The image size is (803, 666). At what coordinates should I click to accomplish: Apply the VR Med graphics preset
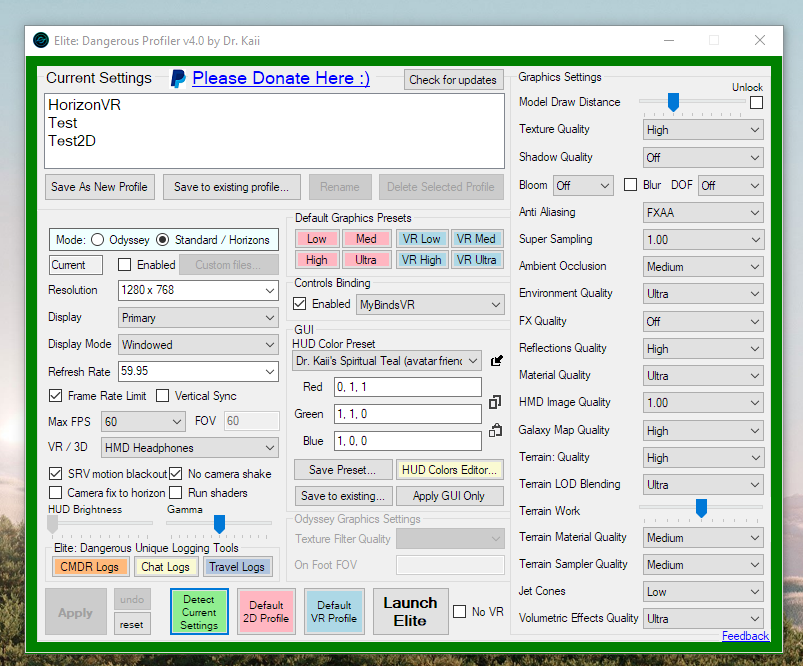476,239
